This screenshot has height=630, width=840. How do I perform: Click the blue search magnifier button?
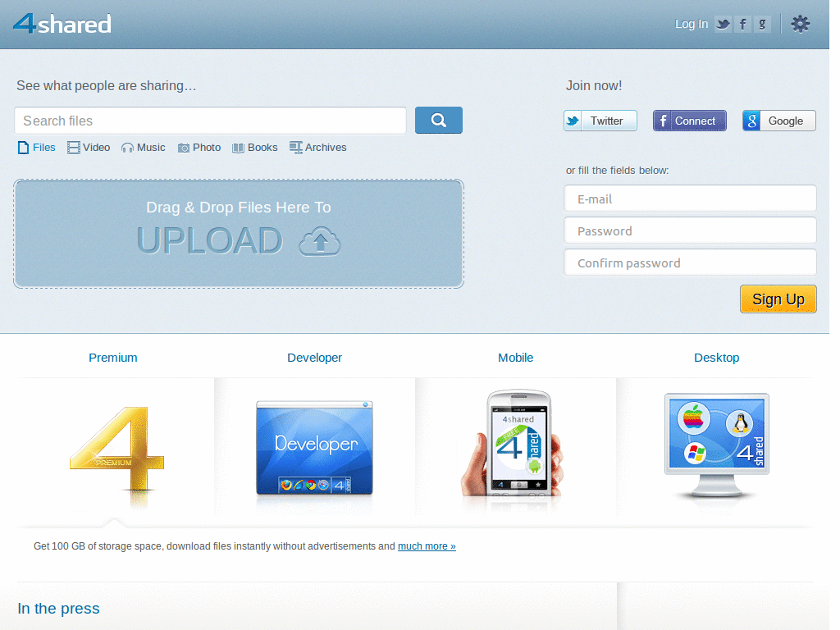pyautogui.click(x=438, y=120)
